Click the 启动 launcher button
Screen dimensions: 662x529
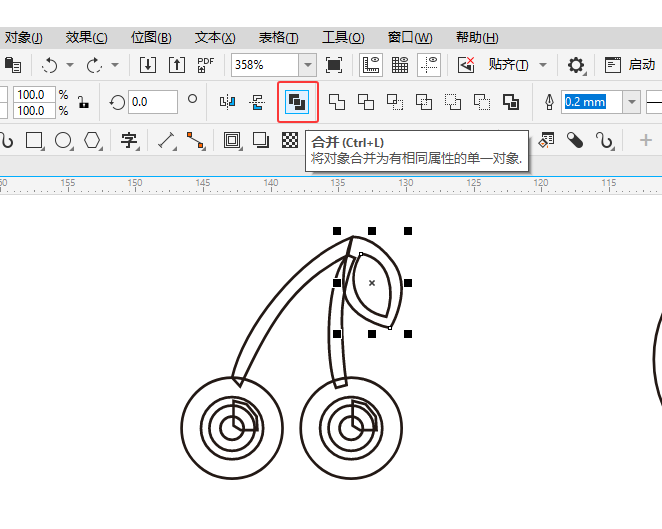[630, 65]
